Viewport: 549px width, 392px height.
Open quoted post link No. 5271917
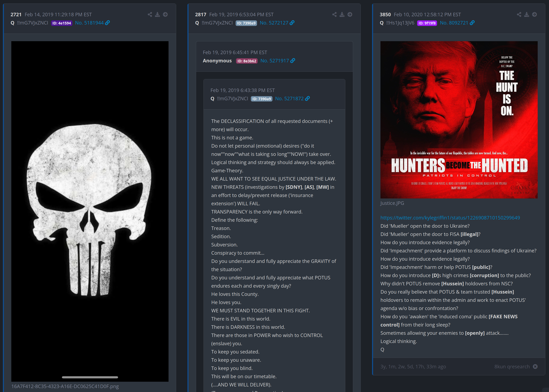274,61
